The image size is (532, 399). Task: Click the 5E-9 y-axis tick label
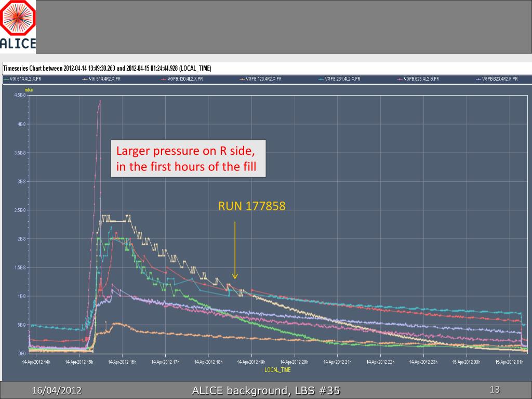[21, 325]
